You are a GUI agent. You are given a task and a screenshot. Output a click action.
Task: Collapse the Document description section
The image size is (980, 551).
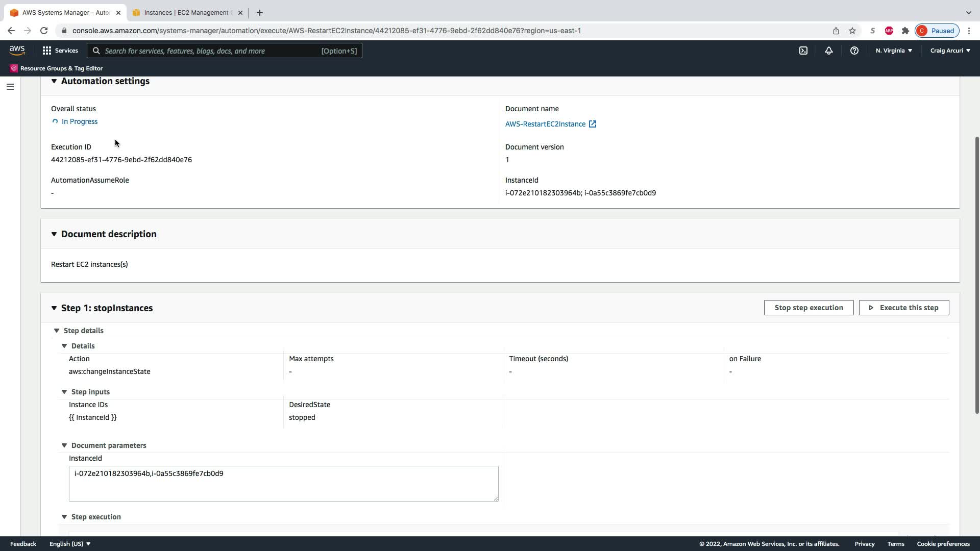coord(54,234)
